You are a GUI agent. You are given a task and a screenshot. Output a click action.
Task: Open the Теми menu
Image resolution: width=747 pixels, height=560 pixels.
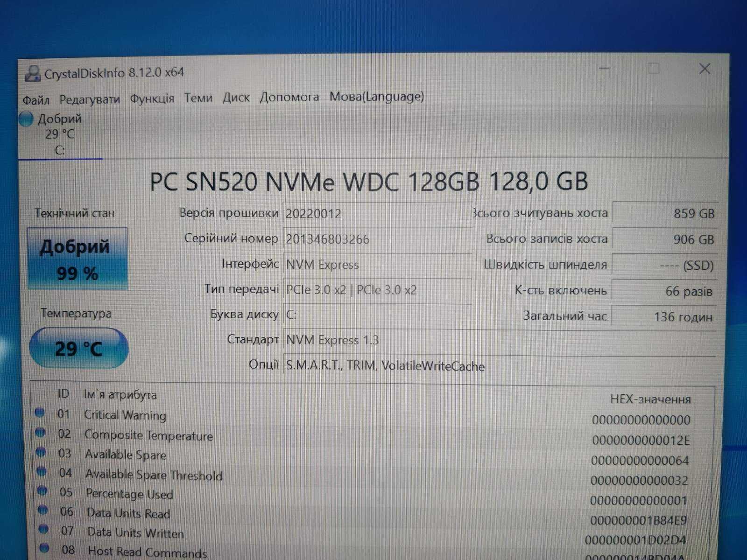click(198, 98)
